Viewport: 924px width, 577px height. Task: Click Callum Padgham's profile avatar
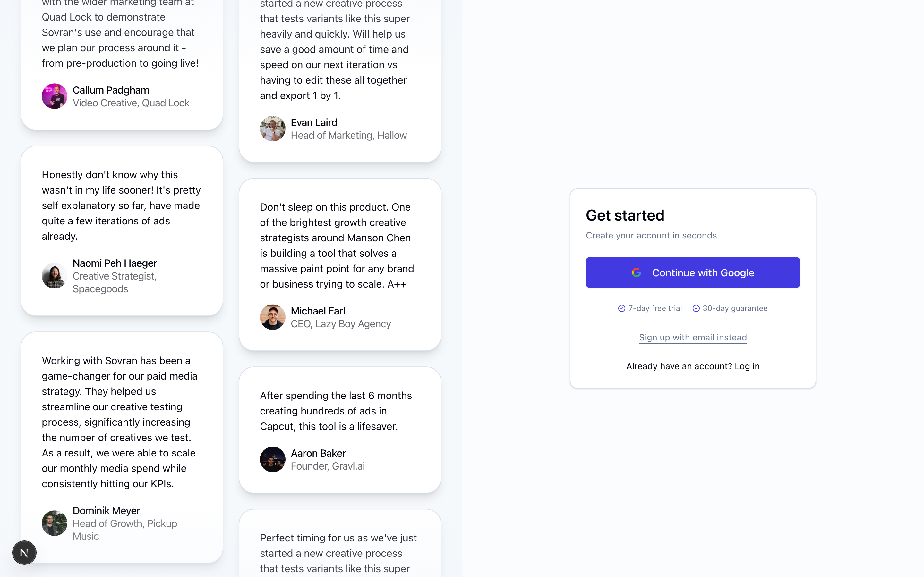(x=55, y=96)
